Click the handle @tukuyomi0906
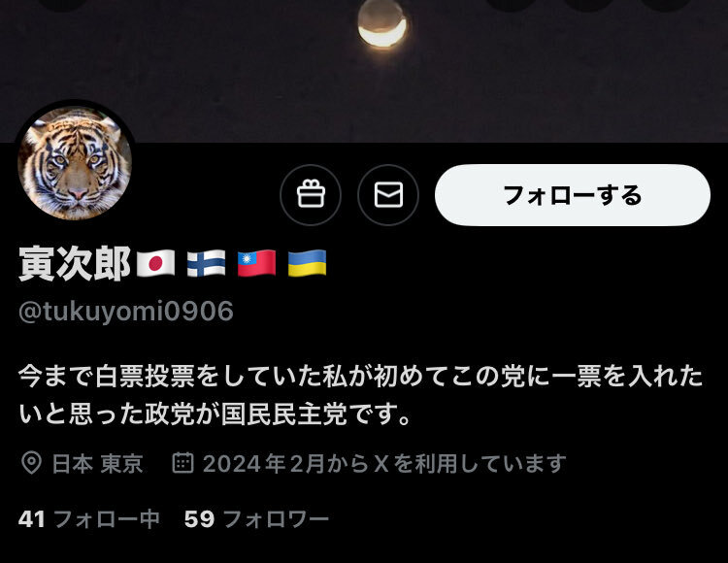728x563 pixels. pyautogui.click(x=126, y=311)
